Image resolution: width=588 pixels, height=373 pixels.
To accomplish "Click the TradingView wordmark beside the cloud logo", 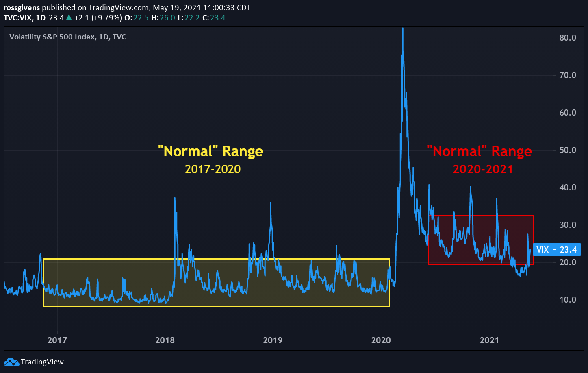I will click(x=42, y=362).
